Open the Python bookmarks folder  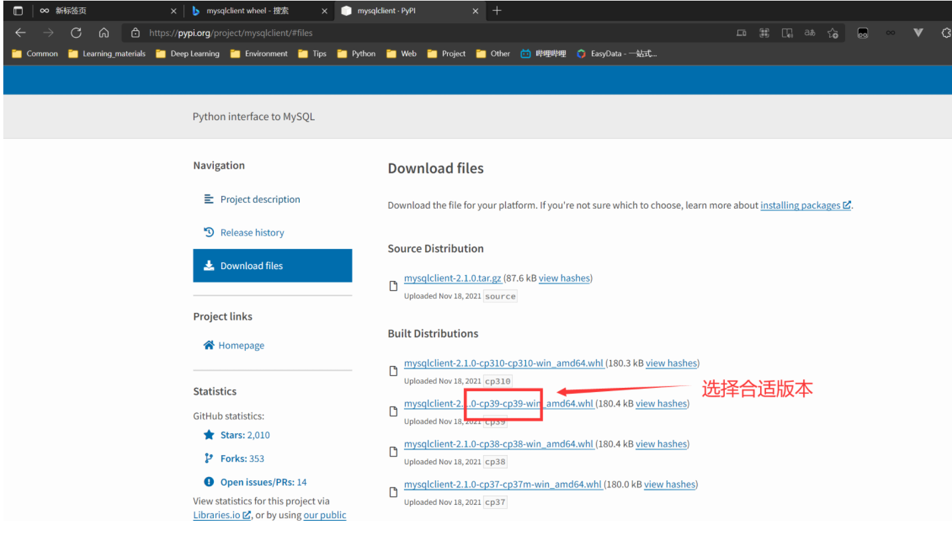coord(356,54)
